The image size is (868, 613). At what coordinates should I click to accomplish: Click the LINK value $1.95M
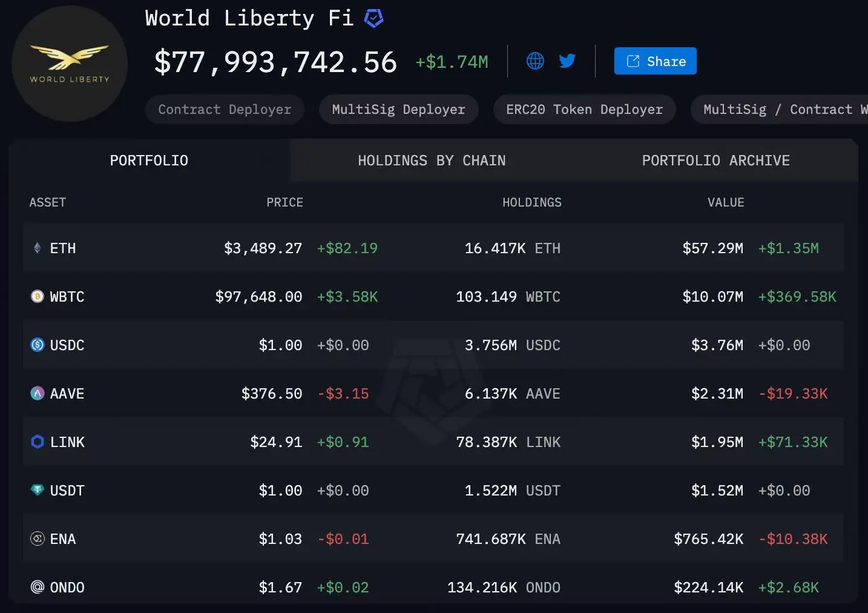tap(717, 442)
